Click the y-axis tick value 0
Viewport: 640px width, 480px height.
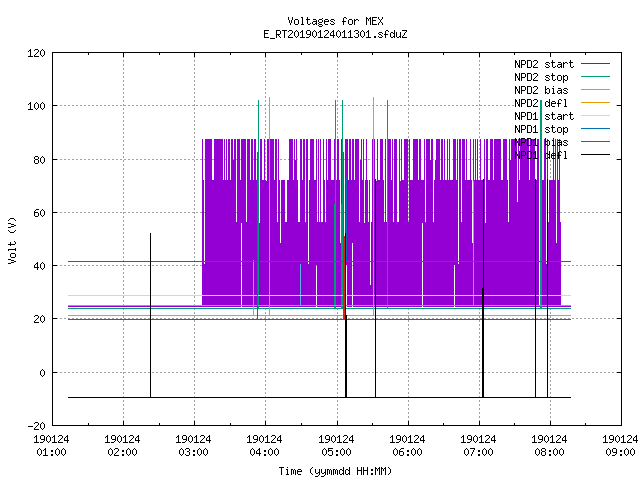point(42,373)
